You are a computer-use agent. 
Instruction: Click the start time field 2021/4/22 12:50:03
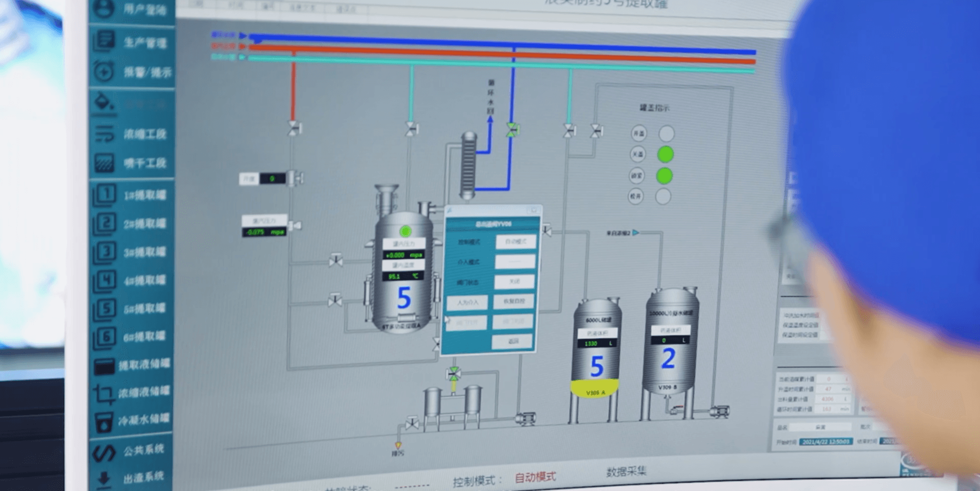pyautogui.click(x=825, y=441)
